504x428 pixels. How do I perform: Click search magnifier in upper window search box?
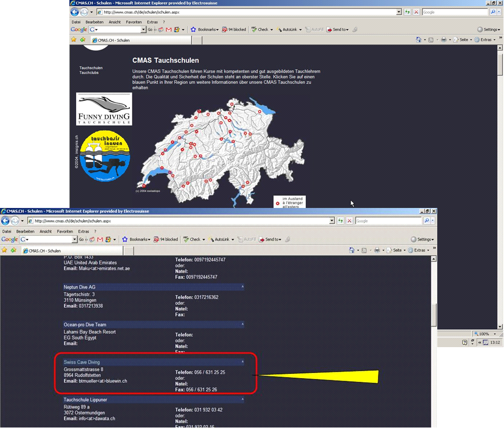tap(493, 12)
